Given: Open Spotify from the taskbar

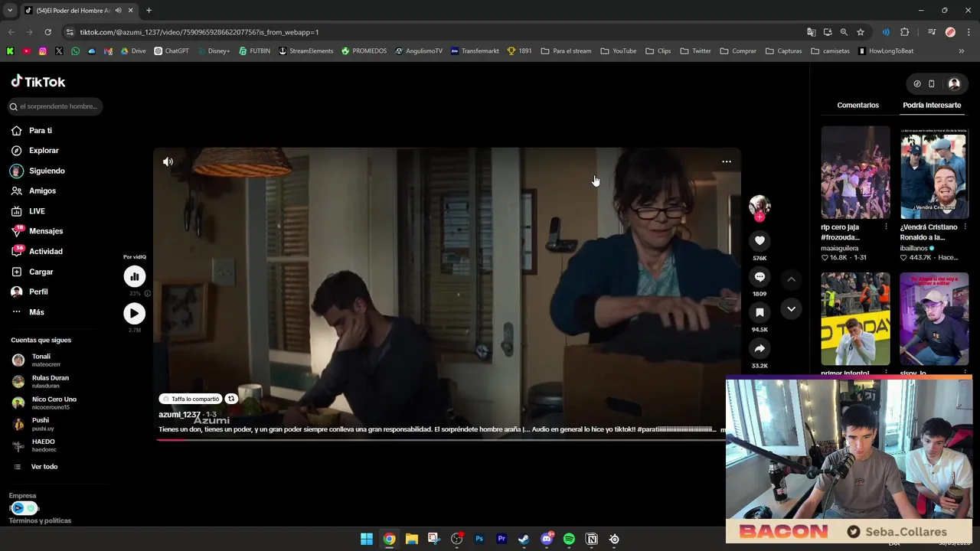Looking at the screenshot, I should click(x=569, y=539).
